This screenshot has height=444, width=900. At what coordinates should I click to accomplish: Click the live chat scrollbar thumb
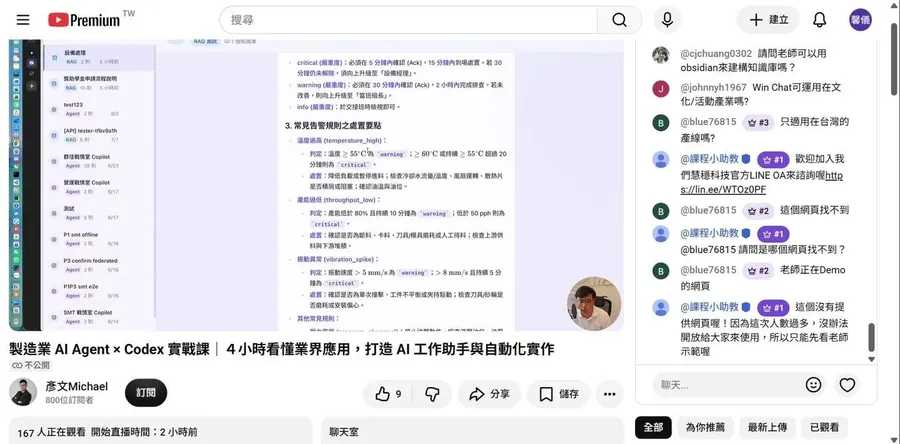tap(871, 337)
